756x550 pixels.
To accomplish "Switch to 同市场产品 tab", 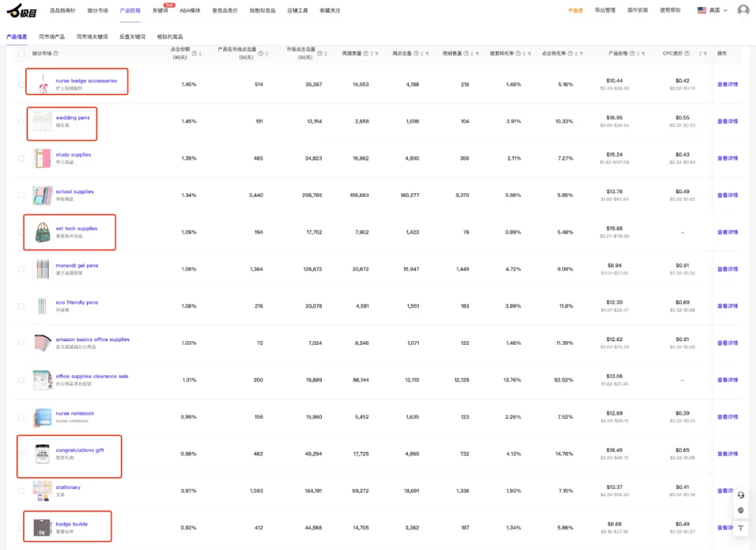I will pos(52,36).
